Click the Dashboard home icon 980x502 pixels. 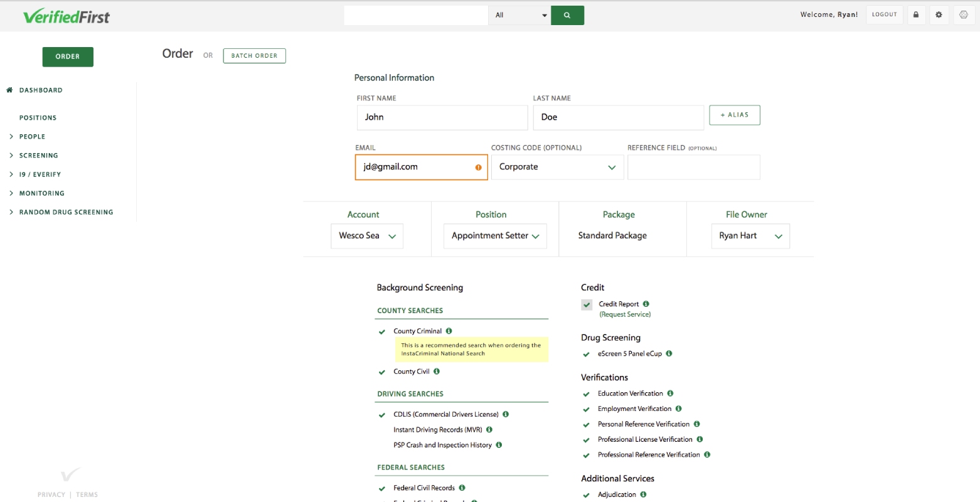[9, 90]
